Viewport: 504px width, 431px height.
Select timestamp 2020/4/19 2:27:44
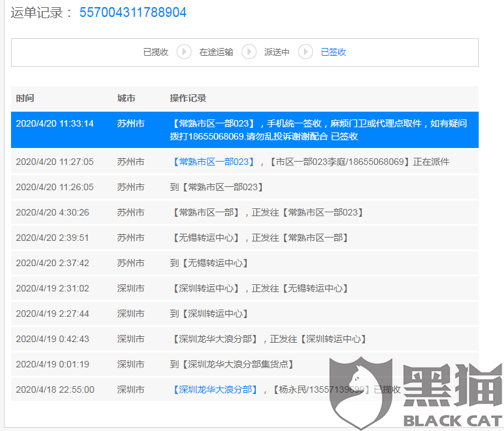pos(53,314)
